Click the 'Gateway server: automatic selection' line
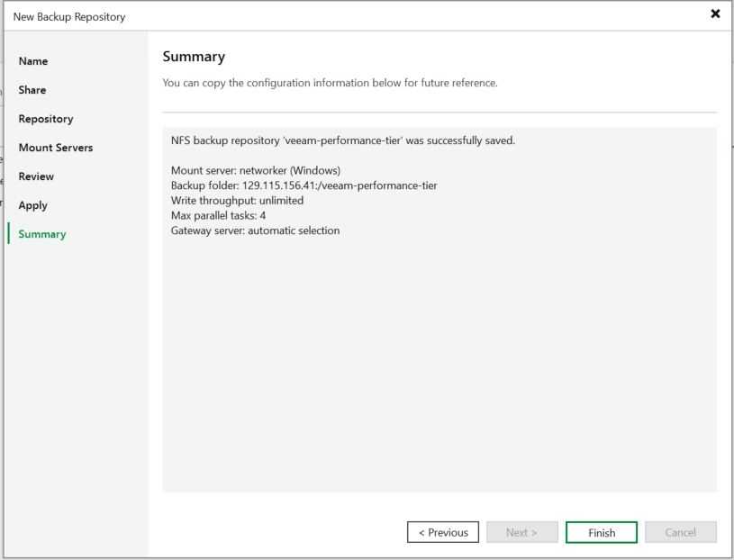Viewport: 734px width, 560px height. (255, 230)
